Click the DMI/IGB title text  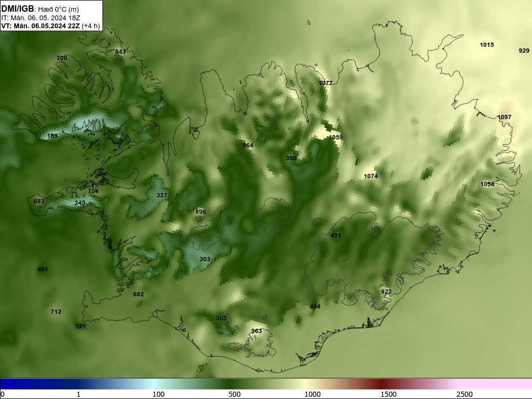point(18,9)
